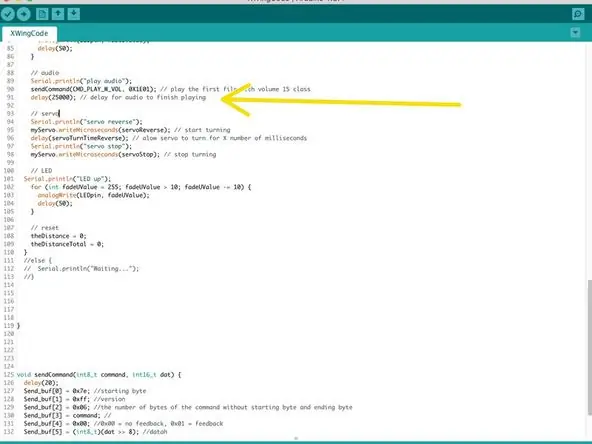Screen dimensions: 592x444
Task: Click the '// servo' comment line
Action: 45,114
